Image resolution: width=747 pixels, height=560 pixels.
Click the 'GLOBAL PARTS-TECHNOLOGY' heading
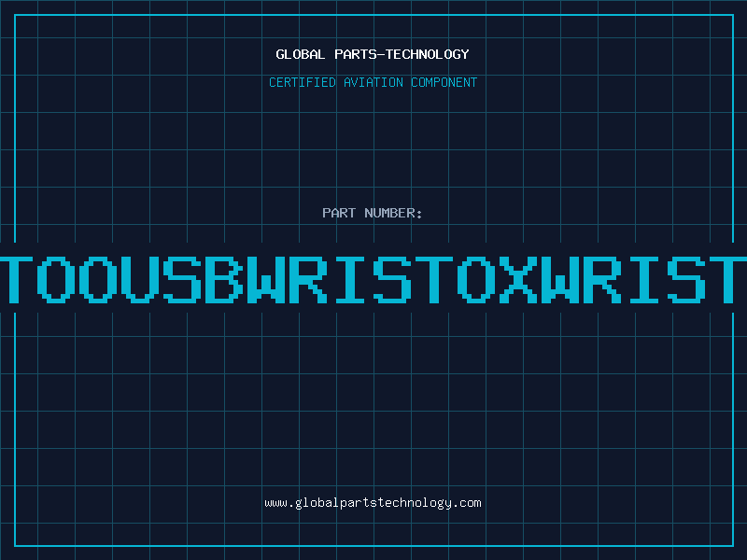(x=373, y=54)
